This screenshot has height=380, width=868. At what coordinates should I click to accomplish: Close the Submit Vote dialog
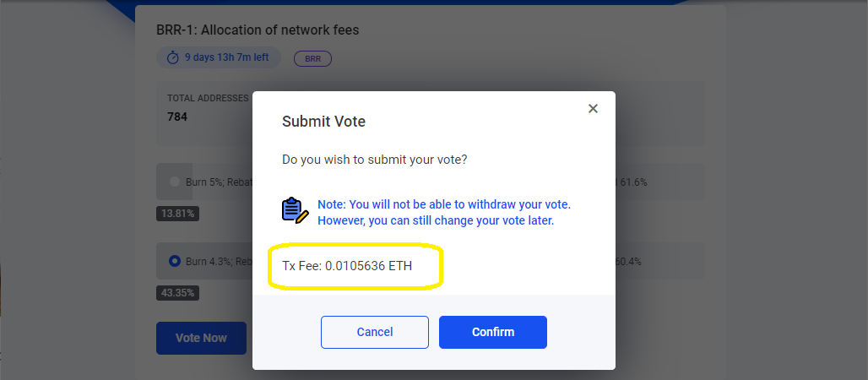[x=593, y=109]
